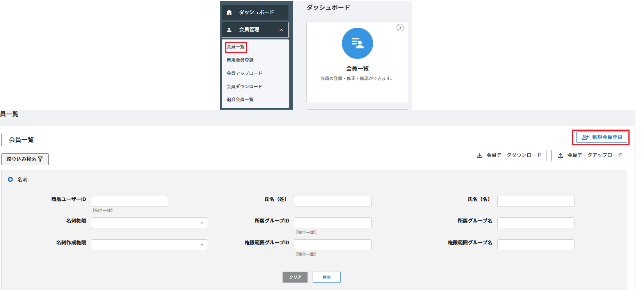Open 新規会員登録 in the sidebar menu

pyautogui.click(x=240, y=60)
